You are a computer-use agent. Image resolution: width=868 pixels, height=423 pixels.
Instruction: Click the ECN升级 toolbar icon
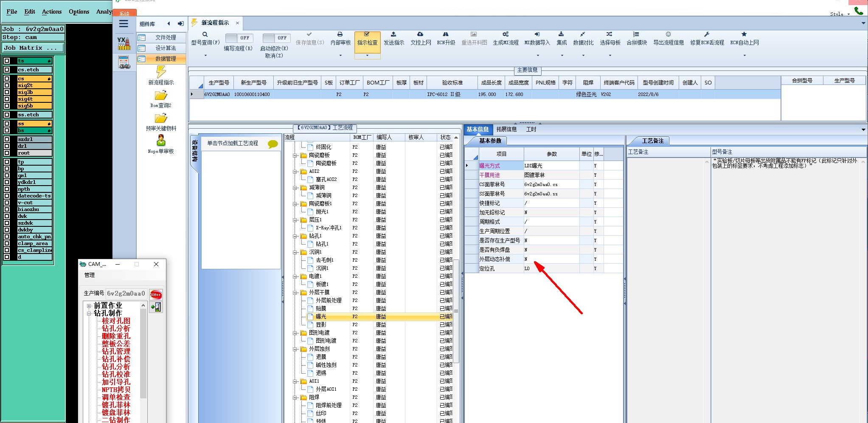pos(446,34)
